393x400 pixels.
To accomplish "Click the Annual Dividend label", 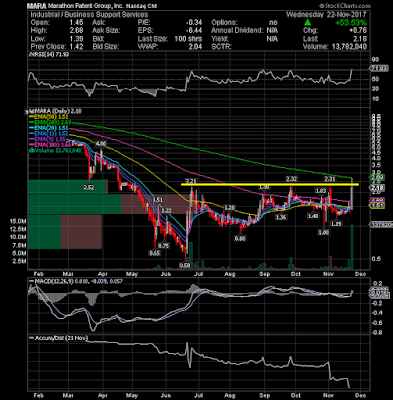I will [x=237, y=31].
